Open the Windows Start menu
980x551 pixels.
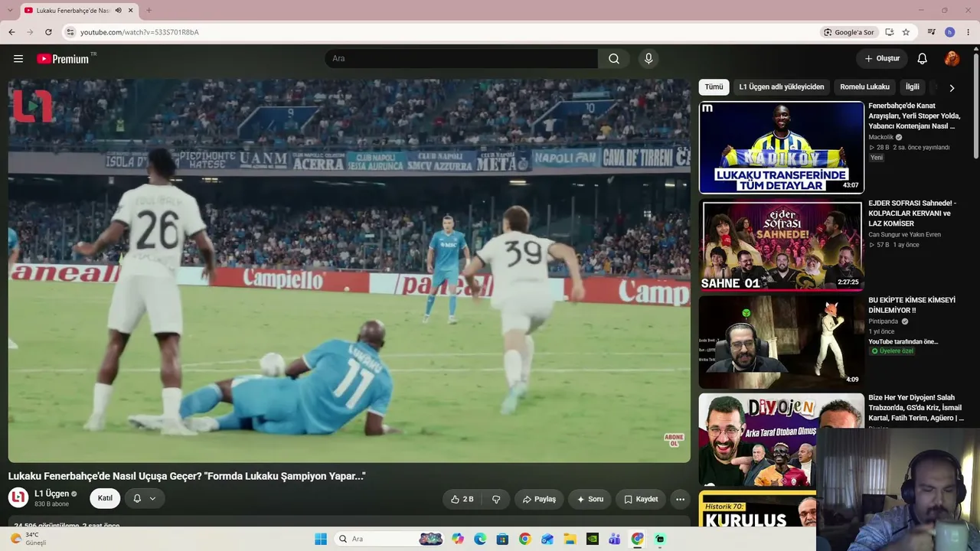[321, 539]
